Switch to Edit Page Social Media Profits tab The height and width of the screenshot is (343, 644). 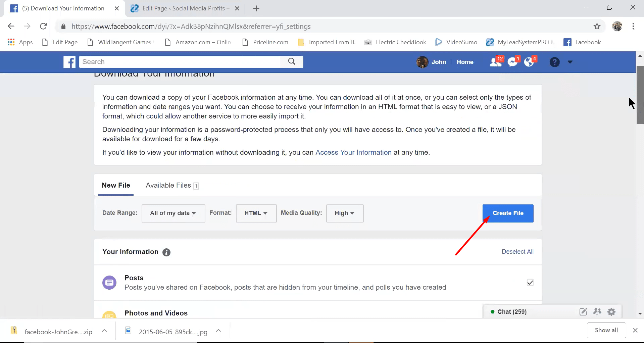(185, 8)
